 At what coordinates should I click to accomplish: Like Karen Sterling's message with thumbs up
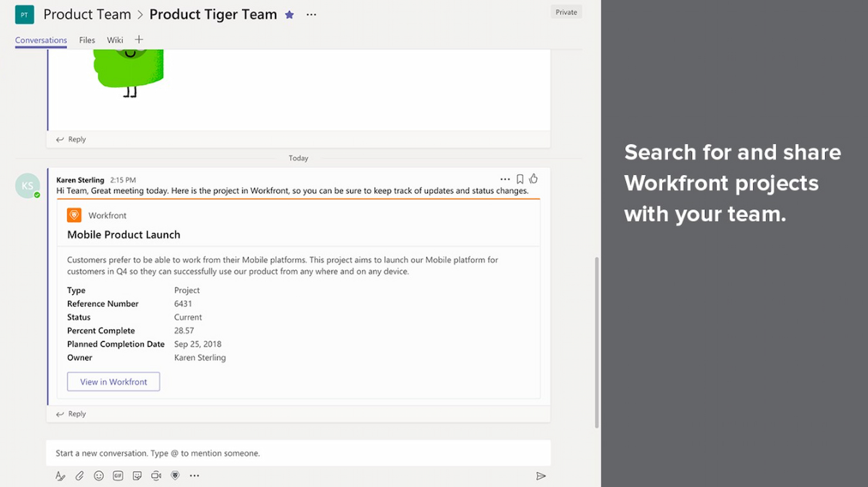point(533,178)
